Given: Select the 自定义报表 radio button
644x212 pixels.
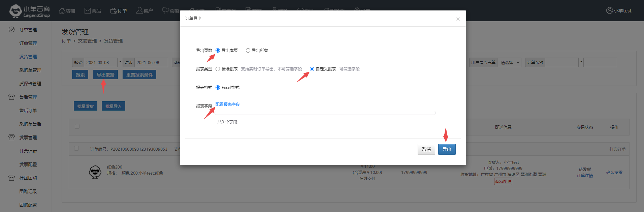Looking at the screenshot, I should [312, 69].
